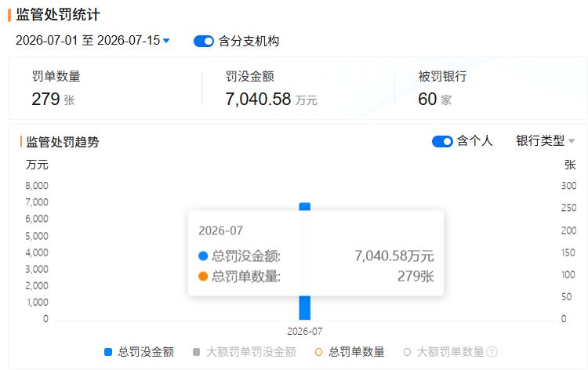Click the blue bar for 2026-07

pyautogui.click(x=304, y=261)
